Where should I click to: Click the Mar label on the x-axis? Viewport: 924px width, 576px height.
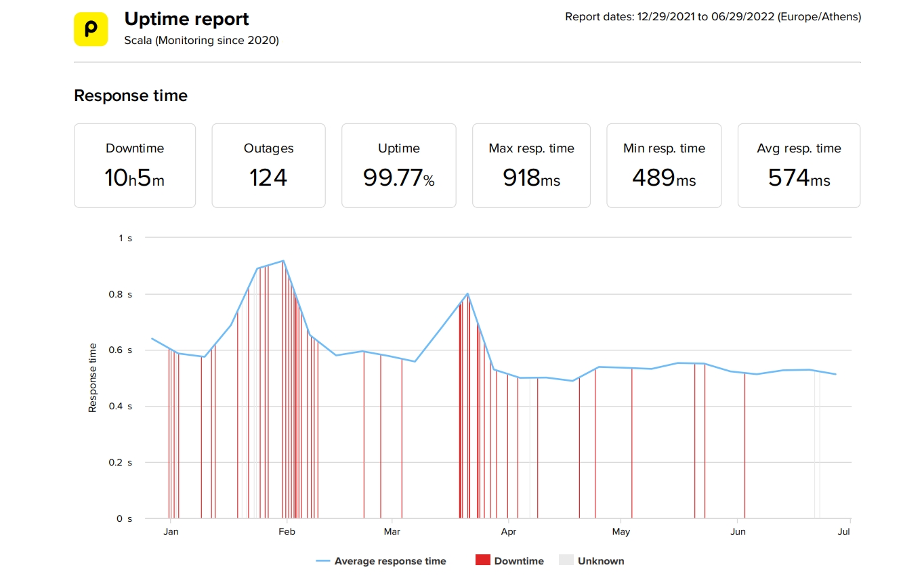(392, 532)
